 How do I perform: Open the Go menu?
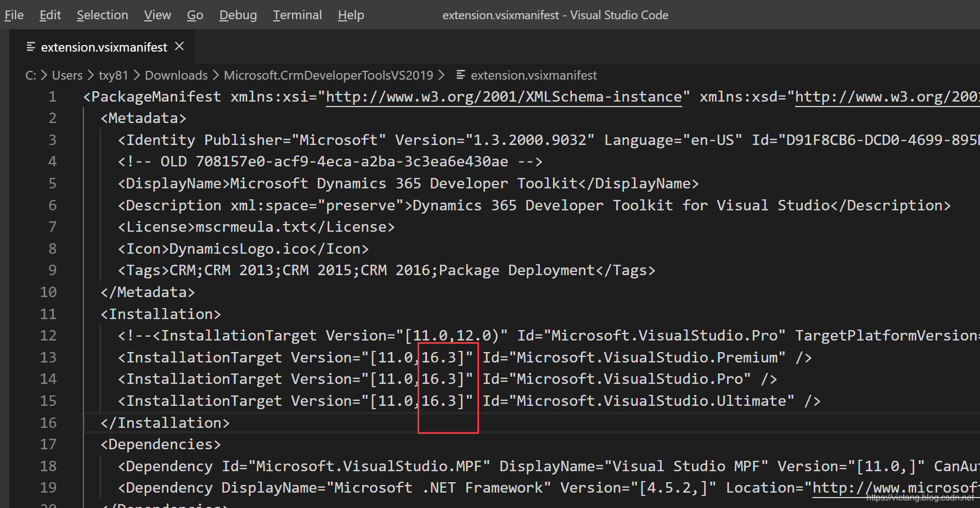[195, 15]
